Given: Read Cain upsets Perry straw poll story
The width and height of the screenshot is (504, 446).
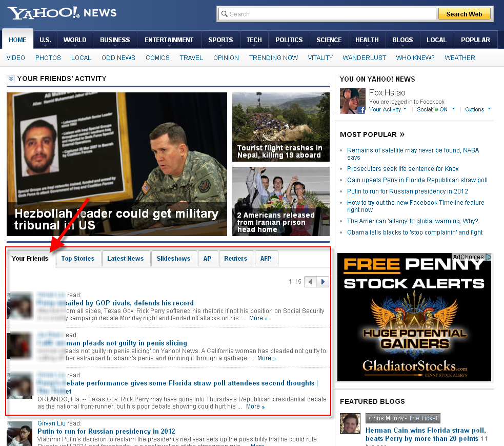Looking at the screenshot, I should coord(417,180).
